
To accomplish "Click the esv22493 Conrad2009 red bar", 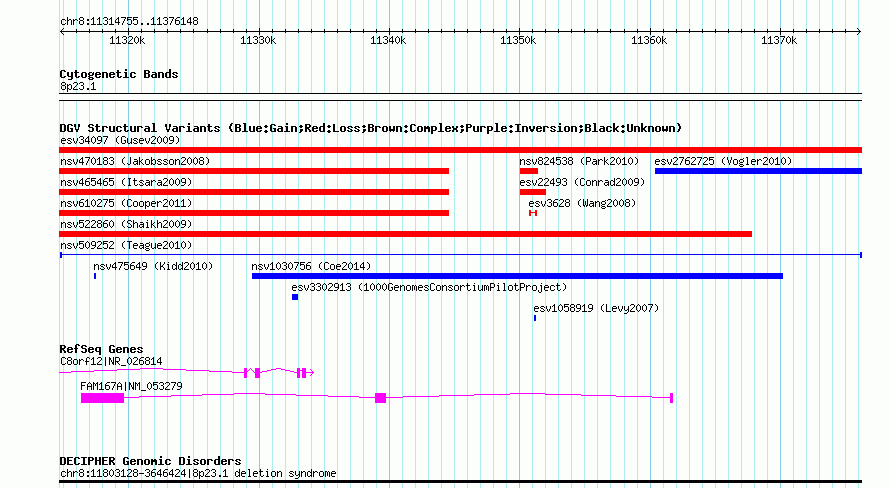I will pos(532,192).
